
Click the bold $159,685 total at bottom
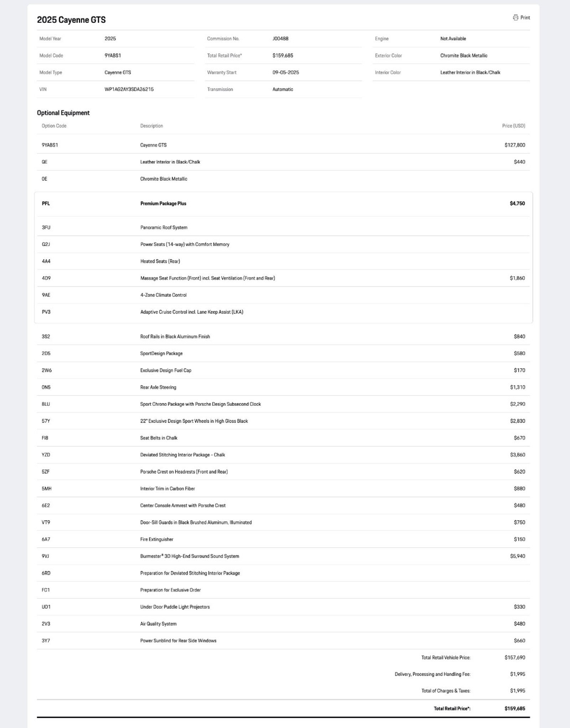[x=514, y=708]
